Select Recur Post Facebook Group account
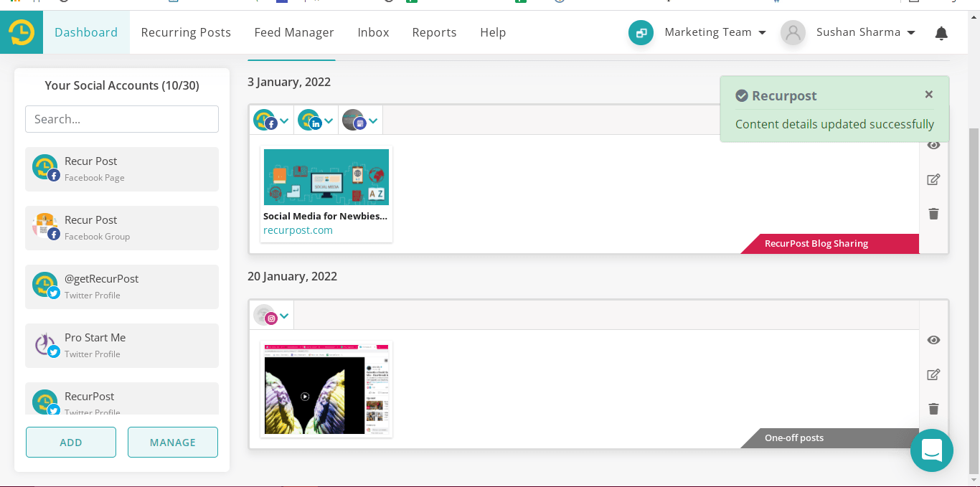Screen dimensions: 980x487 pyautogui.click(x=122, y=228)
